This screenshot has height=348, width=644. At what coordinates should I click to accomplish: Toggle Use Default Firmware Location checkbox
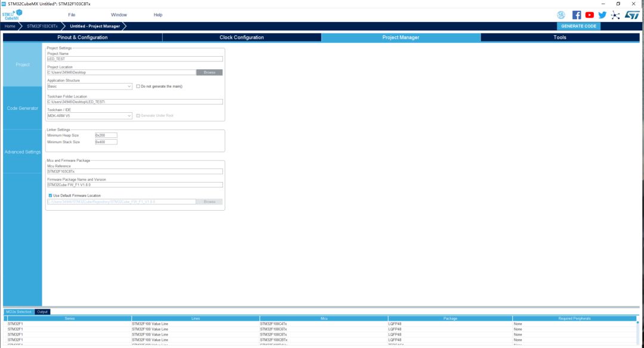point(51,196)
